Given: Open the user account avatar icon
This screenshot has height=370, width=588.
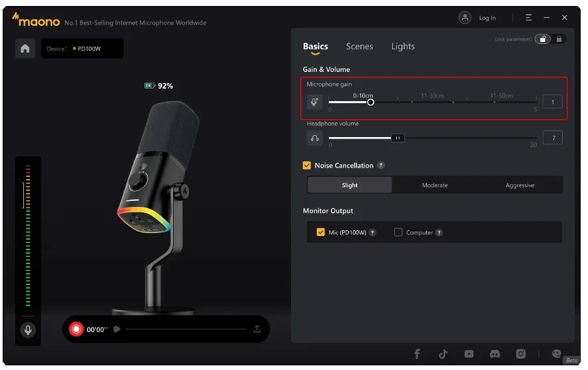Looking at the screenshot, I should [x=465, y=17].
